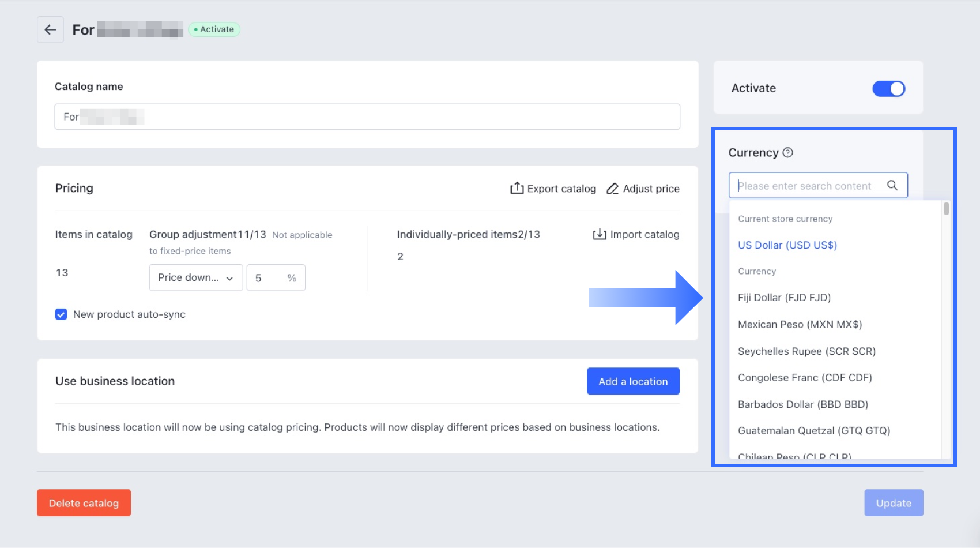
Task: Select US Dollar (USD US$) currency
Action: click(787, 245)
